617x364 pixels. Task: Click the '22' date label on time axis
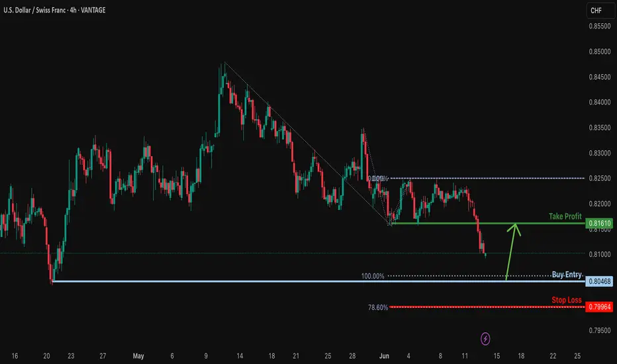[x=553, y=356]
